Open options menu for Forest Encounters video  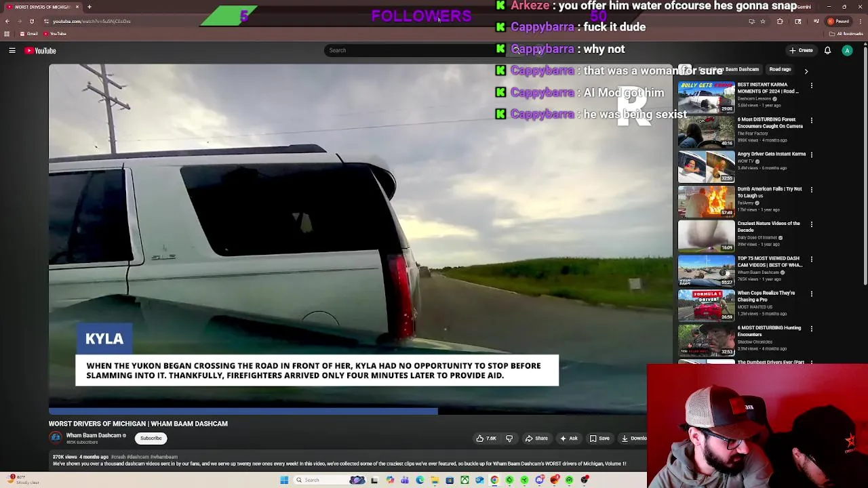click(811, 120)
